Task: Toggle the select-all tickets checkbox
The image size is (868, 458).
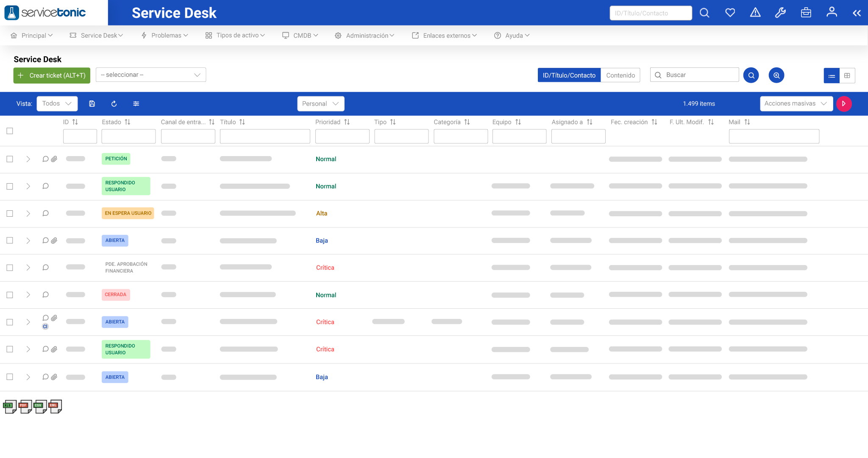Action: (x=10, y=131)
